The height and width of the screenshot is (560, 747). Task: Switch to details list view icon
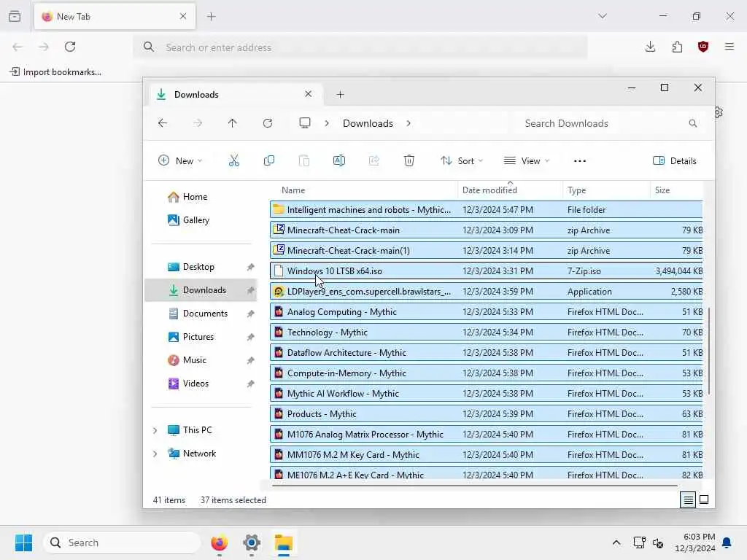coord(688,500)
